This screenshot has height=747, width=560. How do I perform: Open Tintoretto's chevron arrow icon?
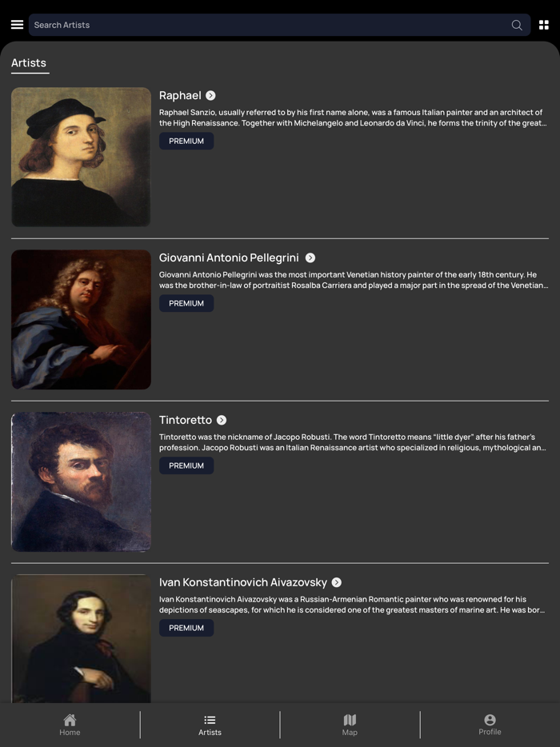click(x=222, y=420)
